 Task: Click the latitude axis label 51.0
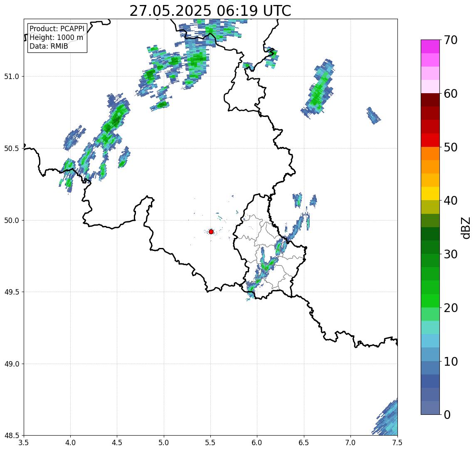tap(12, 77)
